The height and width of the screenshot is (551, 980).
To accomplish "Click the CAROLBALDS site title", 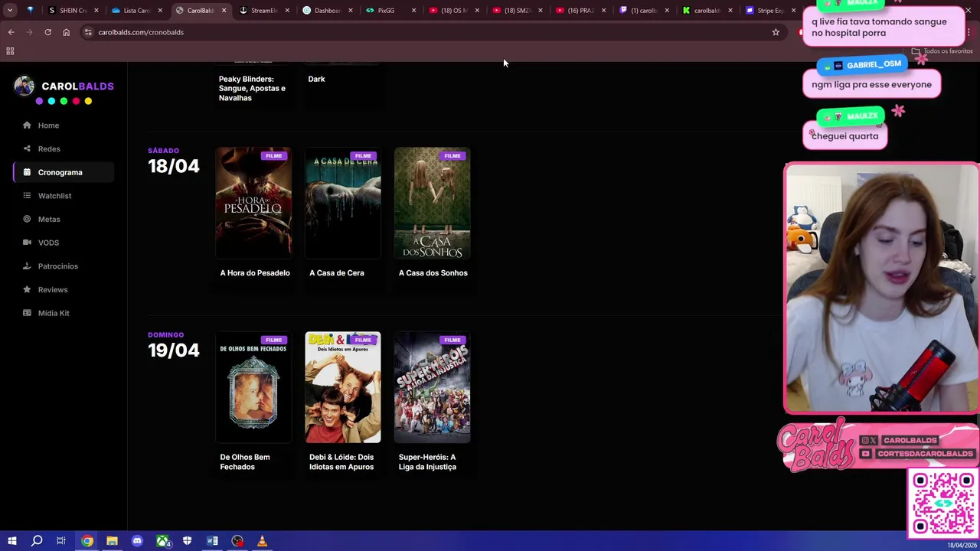I will click(77, 86).
